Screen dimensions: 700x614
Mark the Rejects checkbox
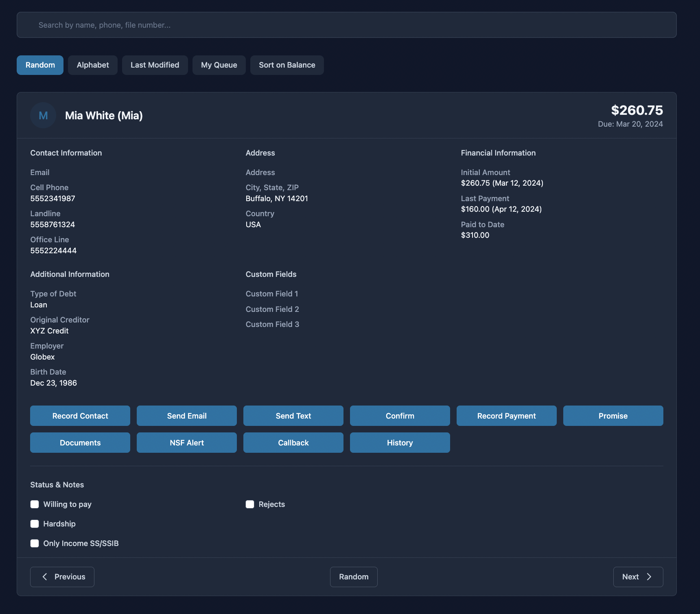pos(250,504)
